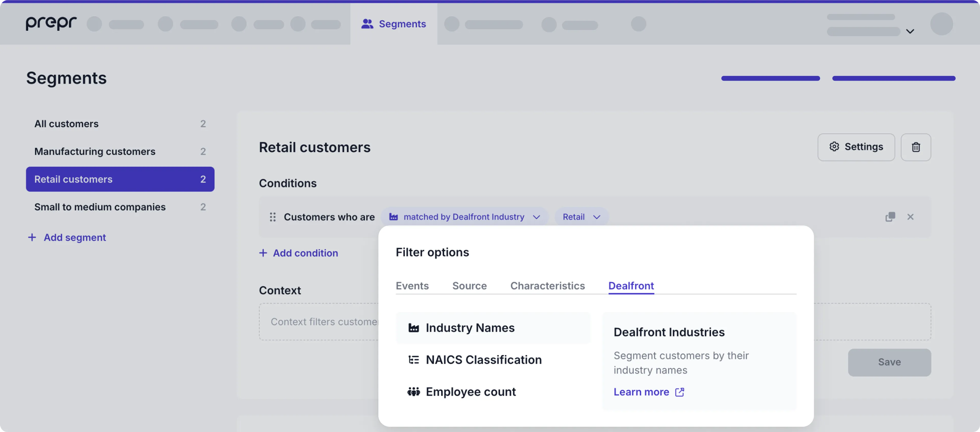Click the Employee count people icon
The height and width of the screenshot is (432, 980).
413,391
